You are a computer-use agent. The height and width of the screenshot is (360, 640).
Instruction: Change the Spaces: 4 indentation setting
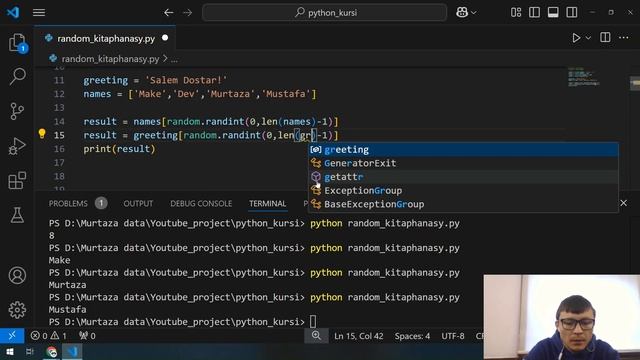point(412,336)
